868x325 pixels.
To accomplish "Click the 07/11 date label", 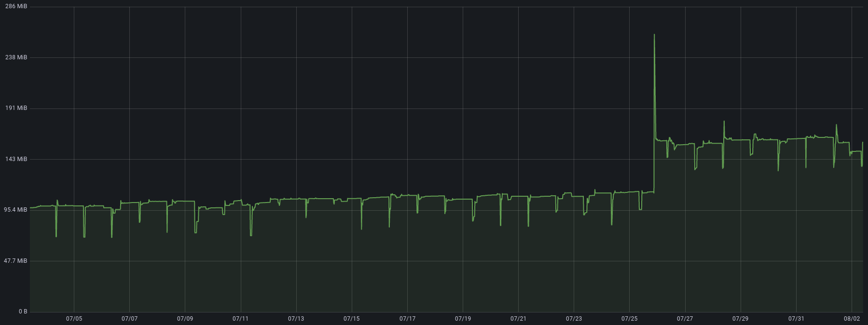I will coord(240,319).
